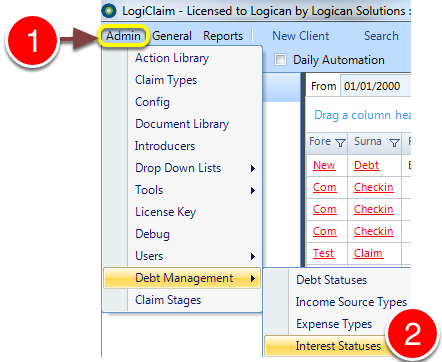The width and height of the screenshot is (442, 362).
Task: Select Introducers menu entry
Action: point(182,146)
